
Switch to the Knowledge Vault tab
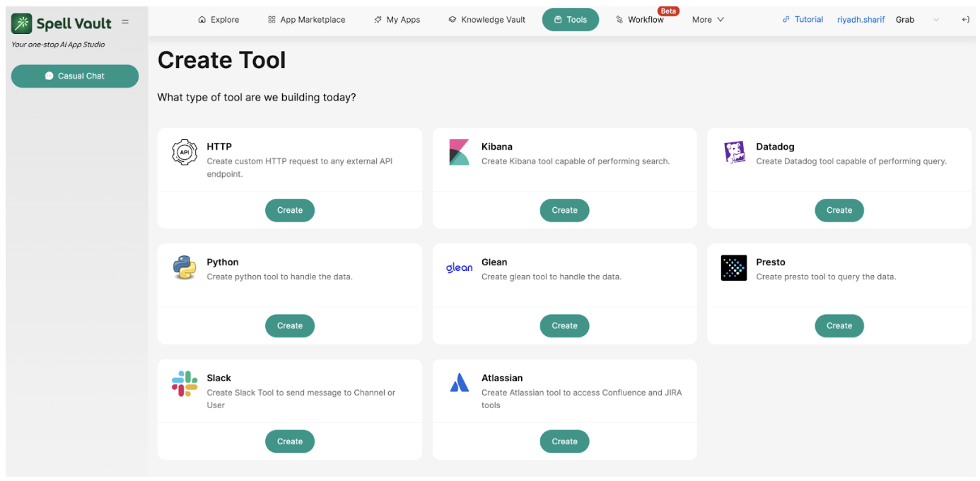click(x=487, y=20)
